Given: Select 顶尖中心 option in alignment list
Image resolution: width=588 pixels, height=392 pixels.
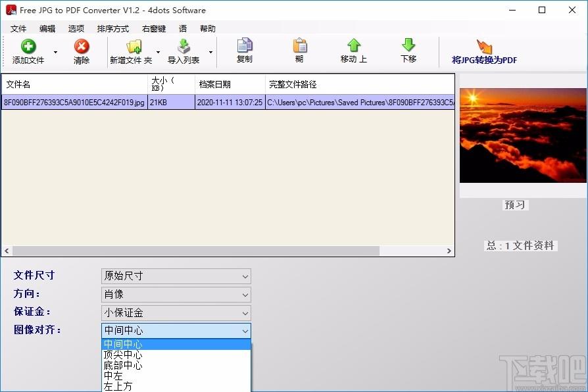Looking at the screenshot, I should coord(176,355).
